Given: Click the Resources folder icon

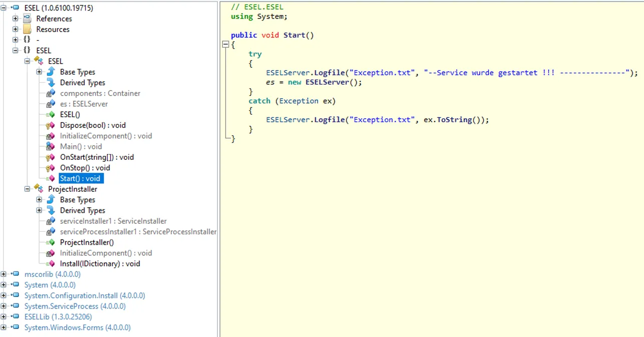Looking at the screenshot, I should click(27, 29).
